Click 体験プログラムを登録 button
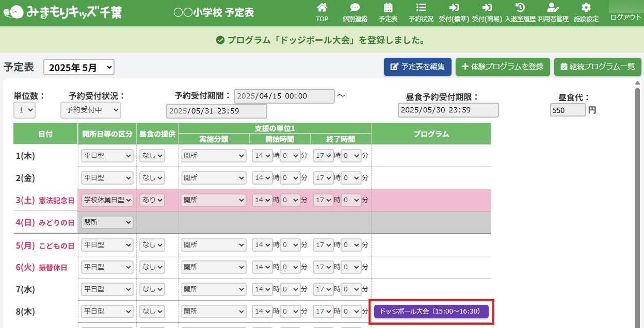This screenshot has height=328, width=644. tap(503, 67)
